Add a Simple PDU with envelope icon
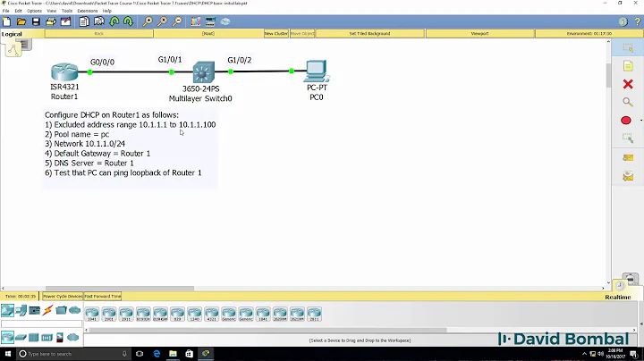Screen dimensions: 644x361 point(628,157)
